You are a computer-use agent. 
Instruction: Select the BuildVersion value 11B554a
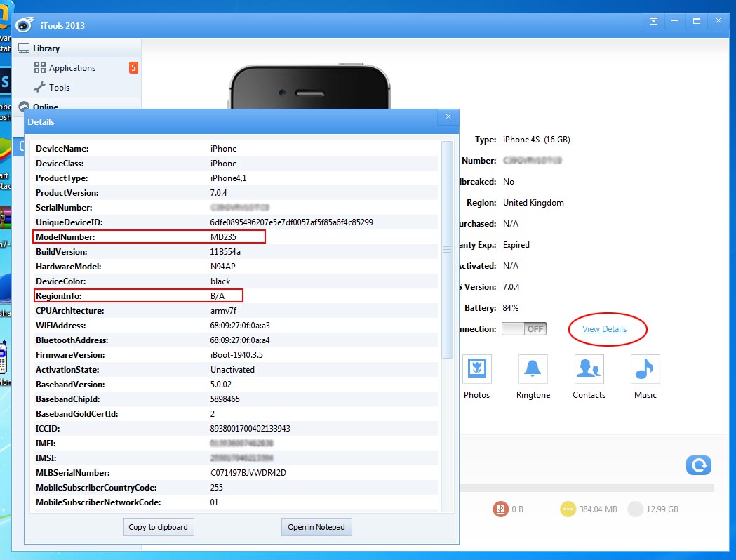(x=225, y=252)
